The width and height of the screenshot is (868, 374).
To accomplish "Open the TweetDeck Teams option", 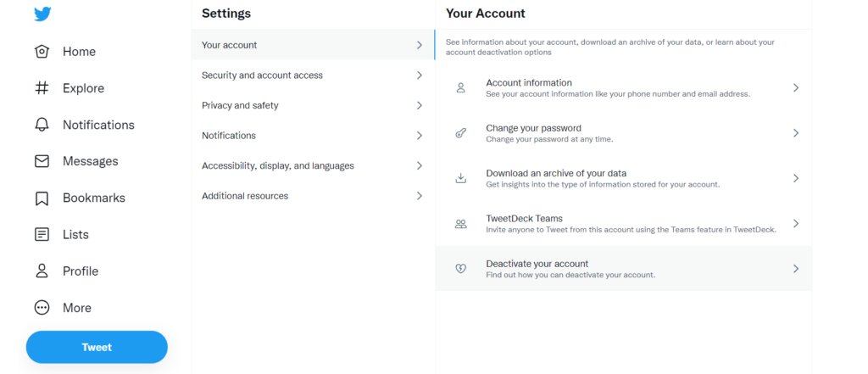I will click(x=623, y=223).
